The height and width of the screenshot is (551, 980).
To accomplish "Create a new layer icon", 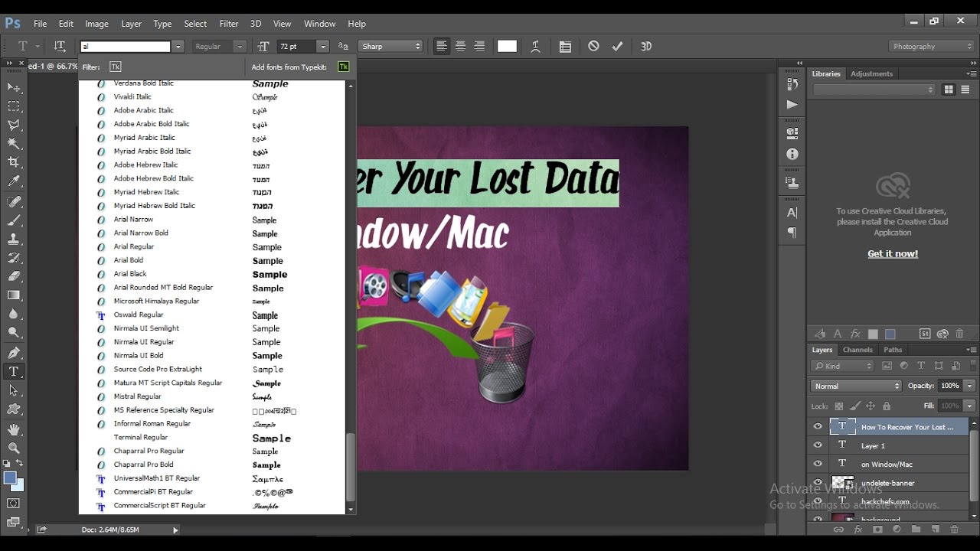I will coord(935,530).
